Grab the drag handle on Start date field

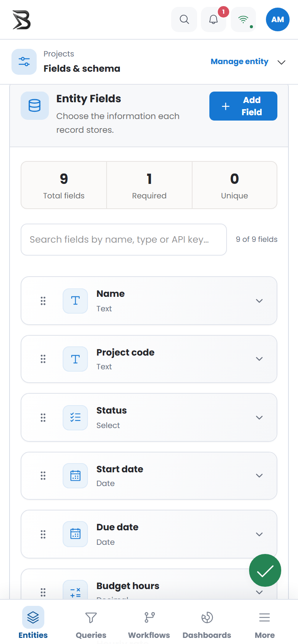point(43,476)
